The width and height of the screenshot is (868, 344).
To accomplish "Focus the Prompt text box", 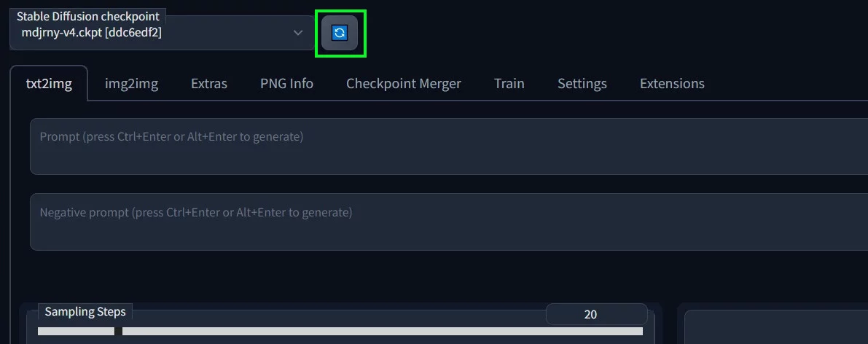I will click(x=449, y=146).
